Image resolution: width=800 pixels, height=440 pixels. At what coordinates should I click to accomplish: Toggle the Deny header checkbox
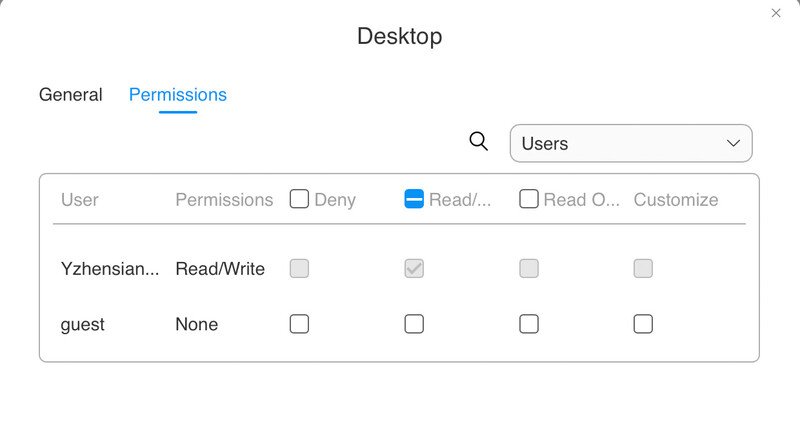pos(299,199)
